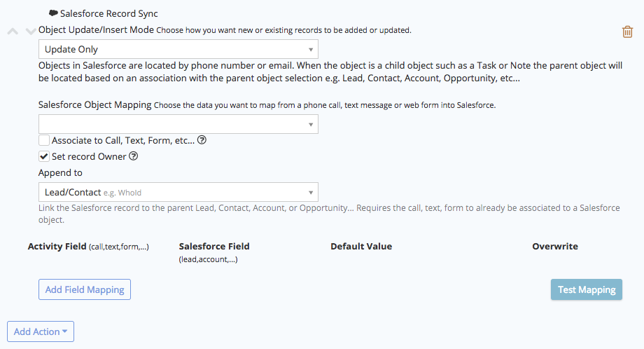
Task: Open the Add Action menu
Action: click(x=41, y=331)
